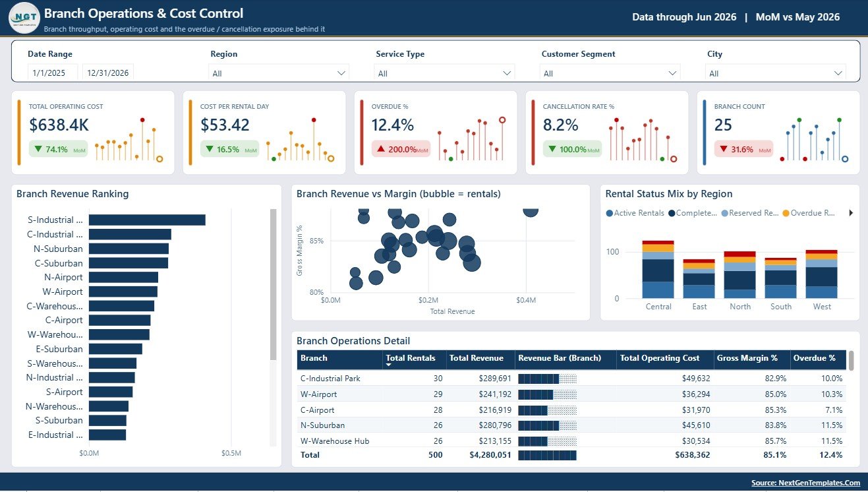Click the $638.4K Total Operating Cost value
Screen dimensions: 868x492
[59, 125]
